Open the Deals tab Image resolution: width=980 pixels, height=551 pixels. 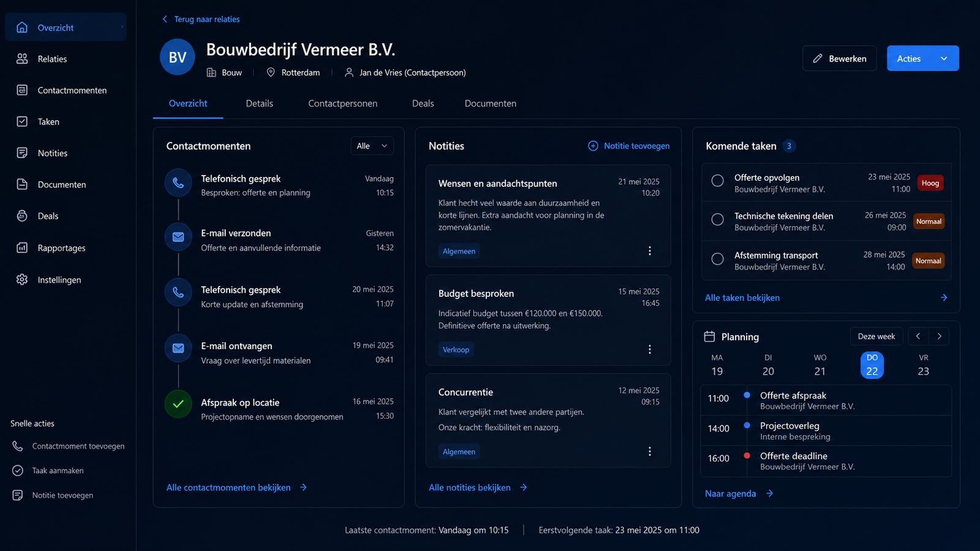coord(423,103)
